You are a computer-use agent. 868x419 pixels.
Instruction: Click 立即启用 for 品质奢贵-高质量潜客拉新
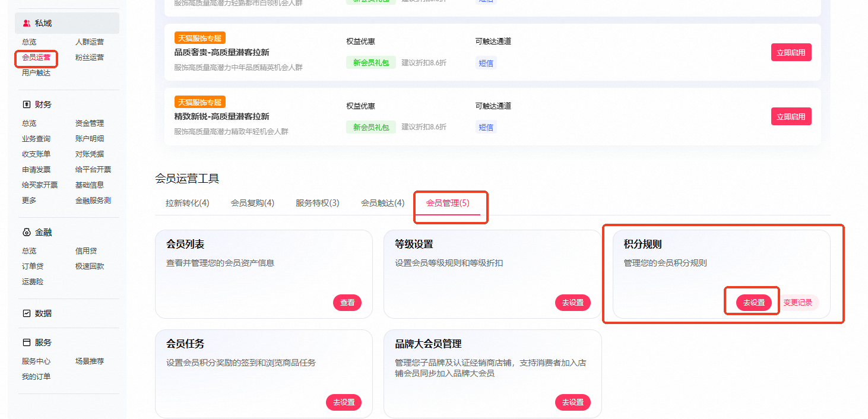(791, 52)
